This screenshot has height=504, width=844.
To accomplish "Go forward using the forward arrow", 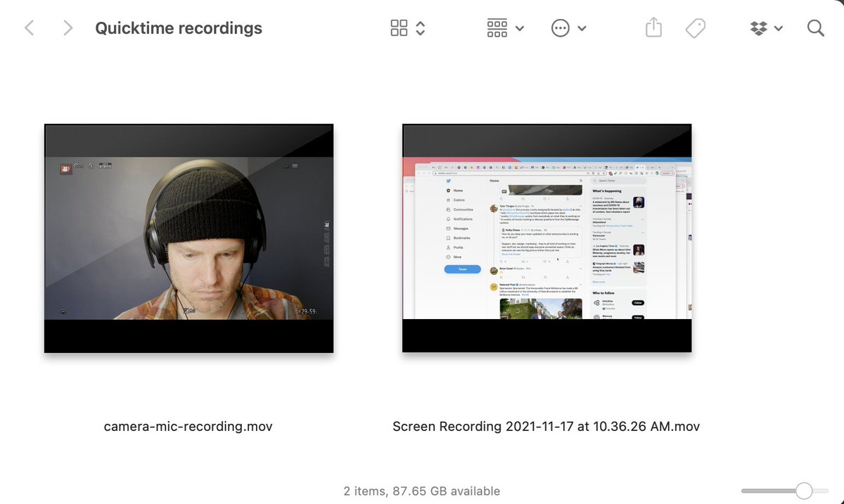I will (x=68, y=28).
